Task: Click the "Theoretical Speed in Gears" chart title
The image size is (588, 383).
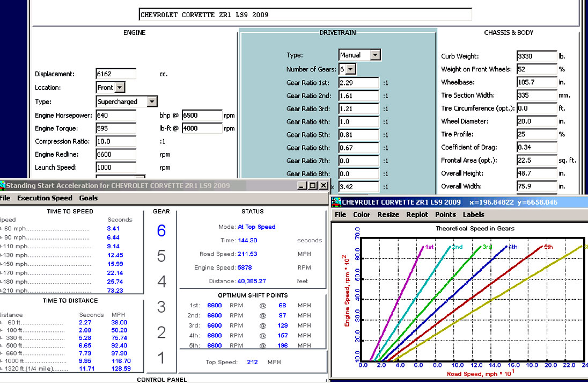Action: (475, 228)
